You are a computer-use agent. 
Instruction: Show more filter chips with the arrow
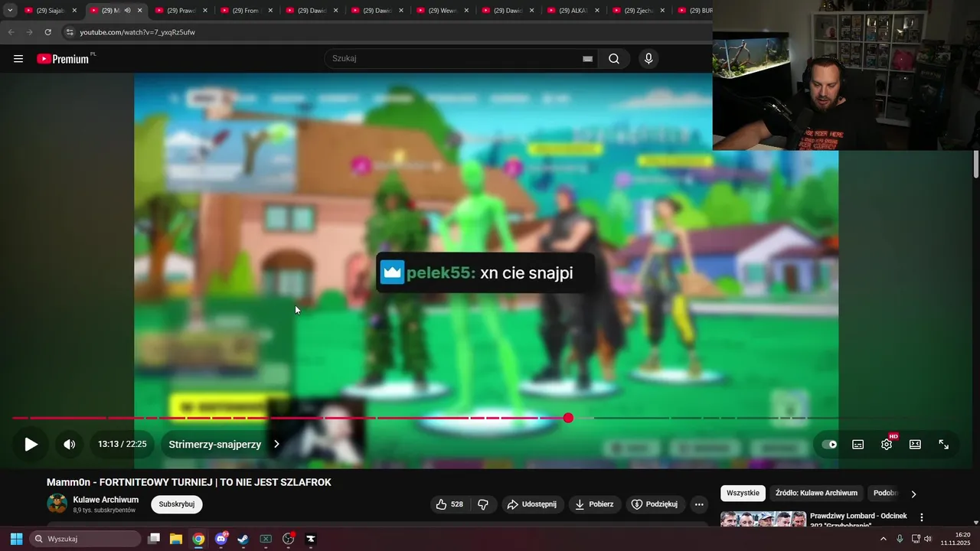tap(913, 494)
